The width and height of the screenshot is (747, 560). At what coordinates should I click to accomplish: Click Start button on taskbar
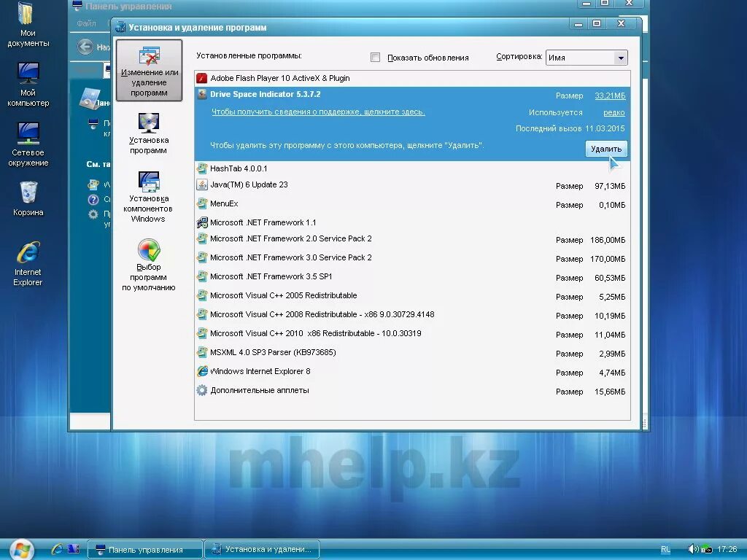tap(21, 550)
